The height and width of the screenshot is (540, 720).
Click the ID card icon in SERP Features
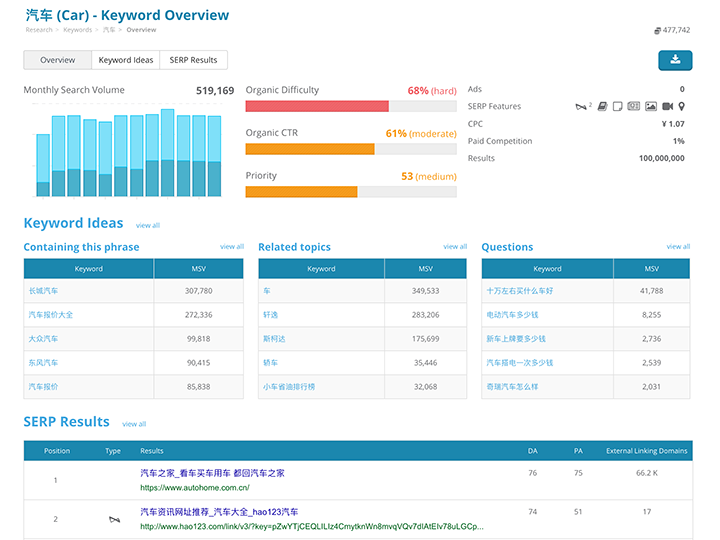pos(633,106)
